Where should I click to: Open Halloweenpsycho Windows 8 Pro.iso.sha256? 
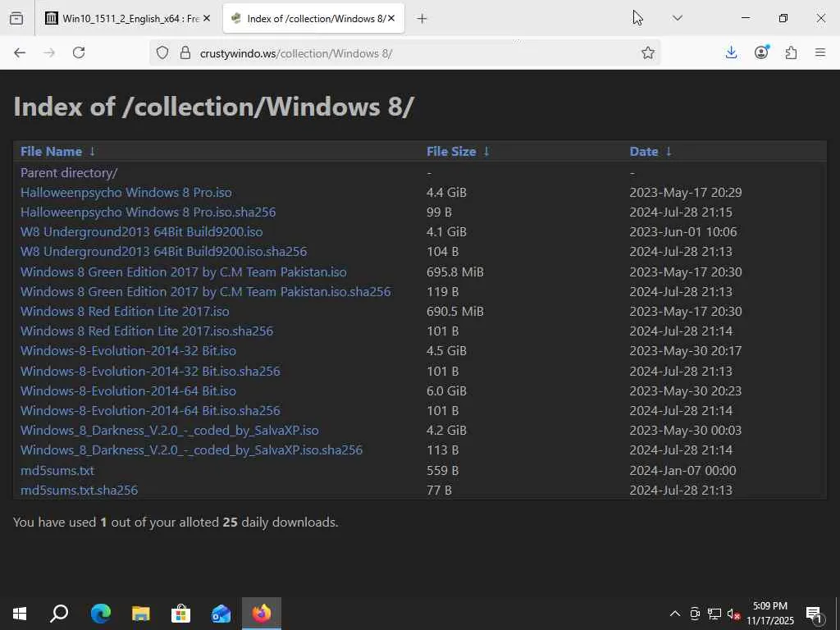click(148, 212)
